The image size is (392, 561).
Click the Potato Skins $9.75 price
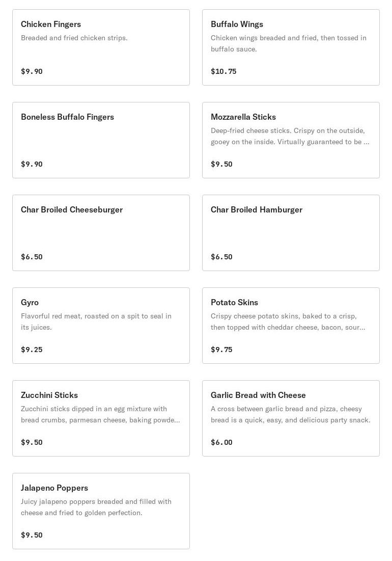point(221,350)
